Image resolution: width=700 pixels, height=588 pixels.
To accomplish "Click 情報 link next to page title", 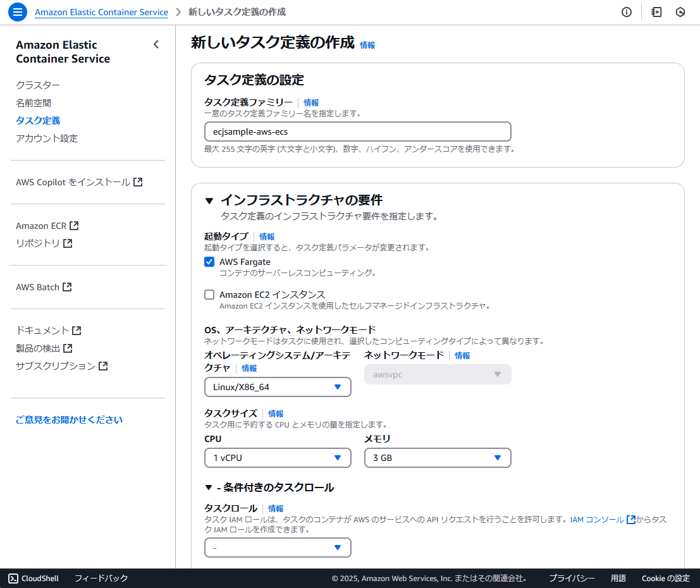I will [367, 45].
